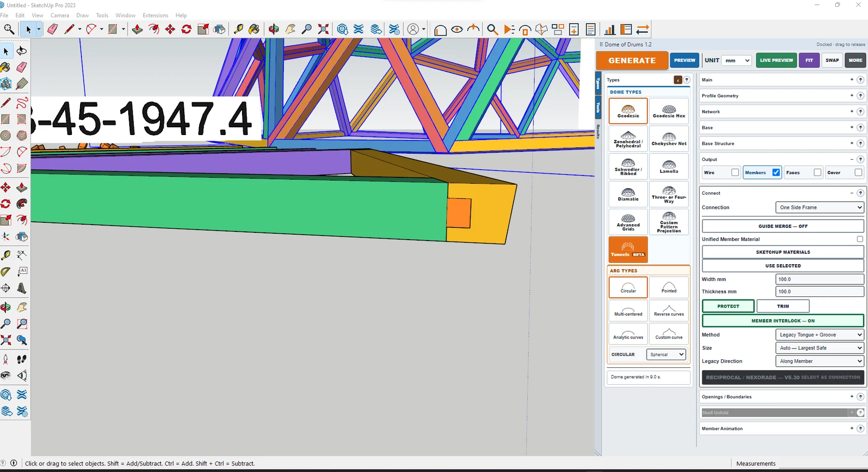
Task: Select the Eraser tool in top toolbar
Action: point(53,29)
